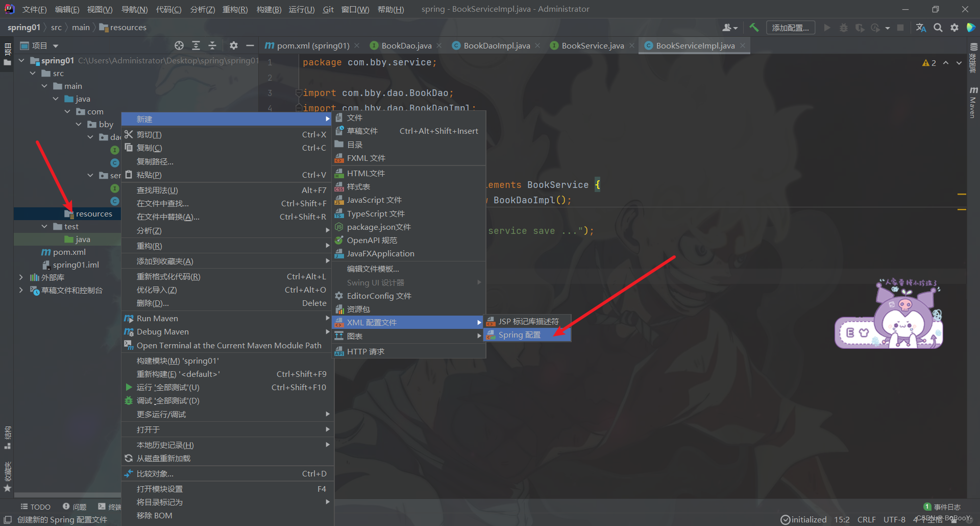
Task: Click the Add Configuration (添加配置) button
Action: tap(791, 28)
